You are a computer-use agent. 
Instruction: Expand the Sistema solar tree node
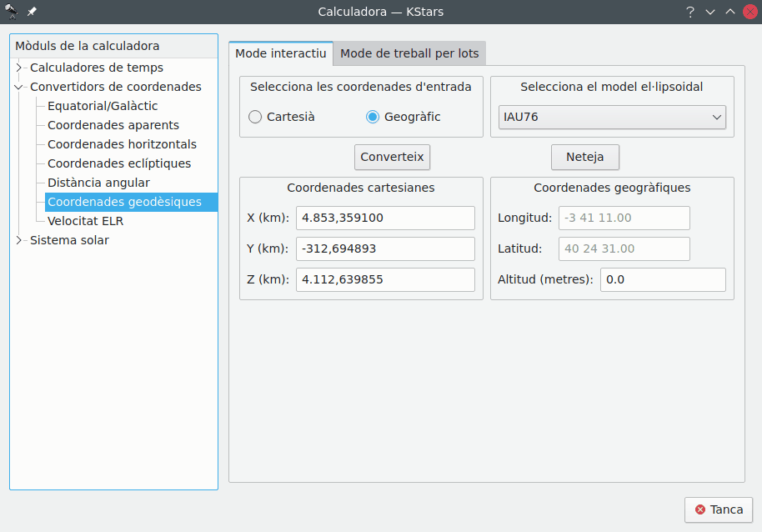pos(19,240)
